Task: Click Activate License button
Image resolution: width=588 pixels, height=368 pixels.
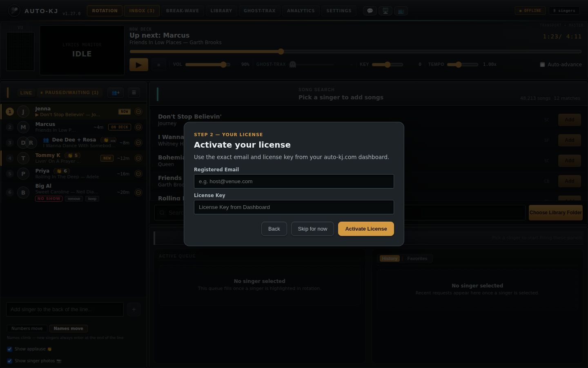Action: coord(366,229)
